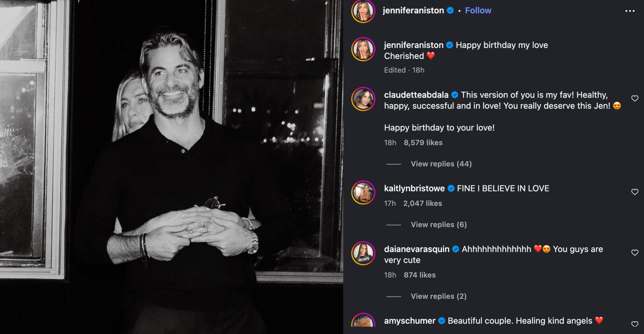Click the profile avatar in the post header
Image resolution: width=644 pixels, height=334 pixels.
click(x=363, y=11)
